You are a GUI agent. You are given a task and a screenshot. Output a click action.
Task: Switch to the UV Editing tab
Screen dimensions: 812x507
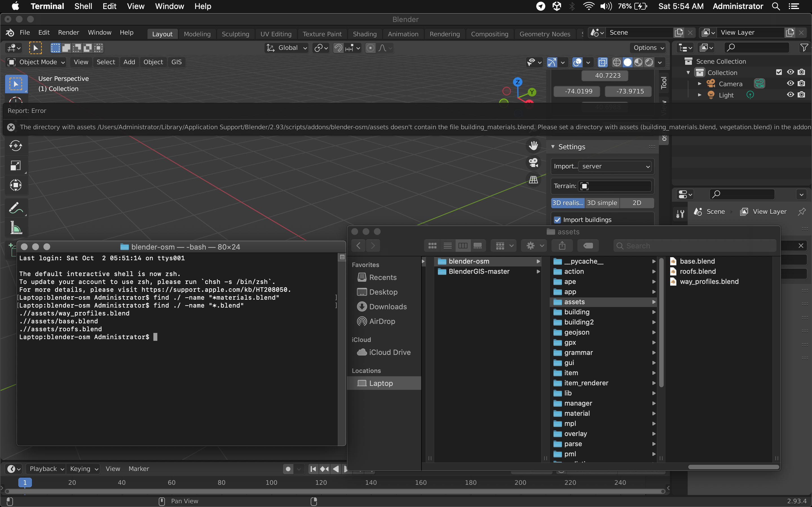click(x=275, y=34)
